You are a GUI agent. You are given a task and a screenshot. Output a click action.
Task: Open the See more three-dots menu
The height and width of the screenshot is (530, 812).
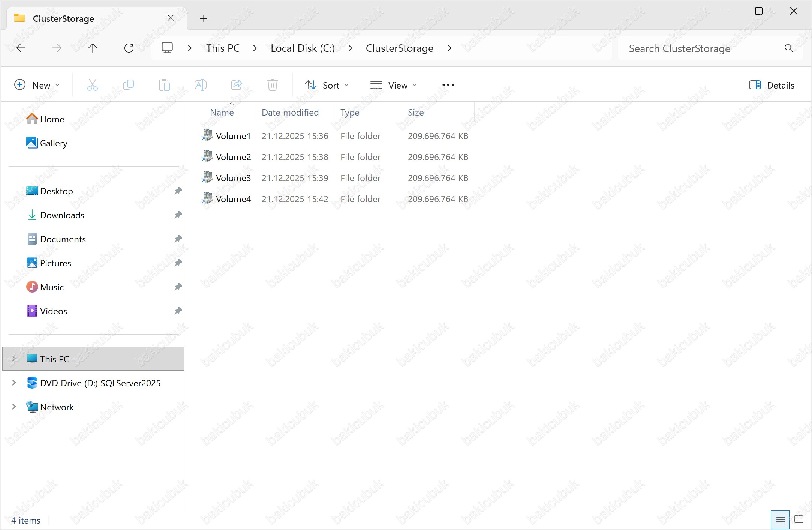pyautogui.click(x=448, y=85)
